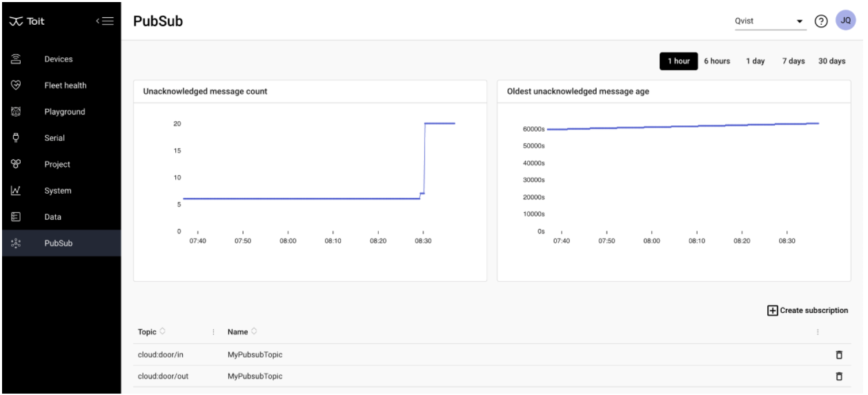
Task: Delete the cloud:door/out subscription
Action: point(839,376)
